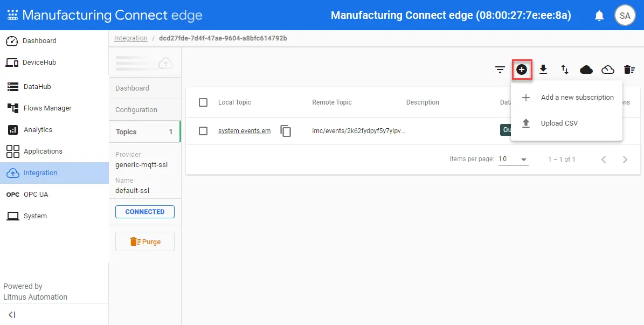
Task: Choose Add a new subscription
Action: (x=567, y=98)
